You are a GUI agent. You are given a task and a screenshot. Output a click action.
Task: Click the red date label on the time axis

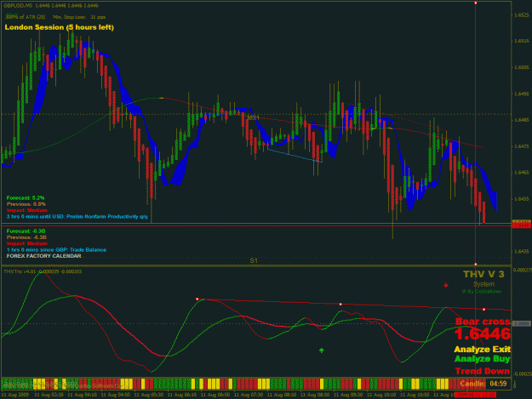[475, 395]
